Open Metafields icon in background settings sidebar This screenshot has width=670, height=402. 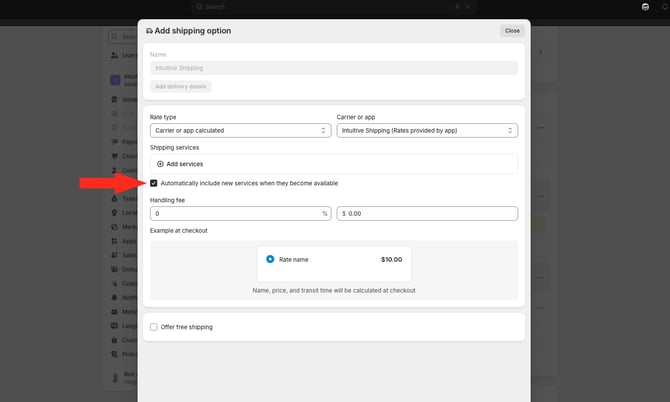(115, 311)
